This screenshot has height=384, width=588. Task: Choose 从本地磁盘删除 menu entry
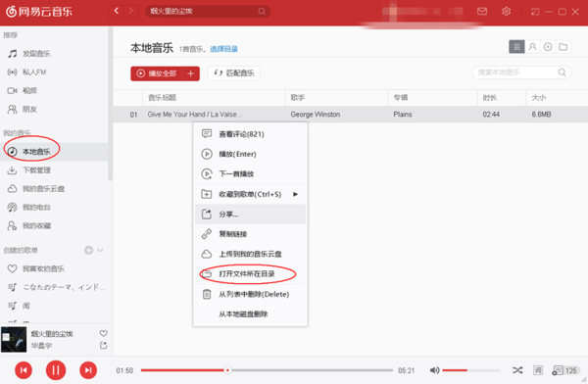coord(250,314)
